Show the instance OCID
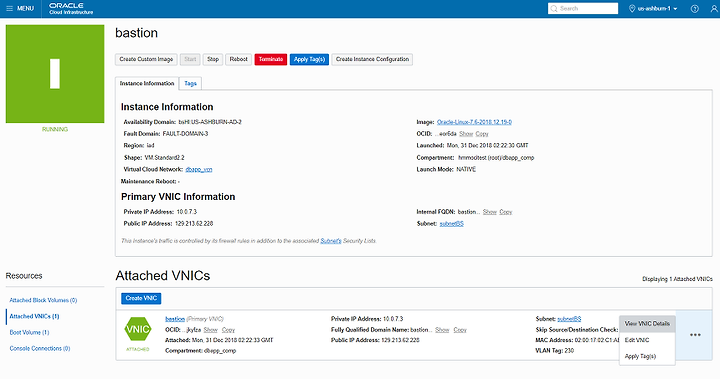Image resolution: width=720 pixels, height=379 pixels. pyautogui.click(x=466, y=134)
